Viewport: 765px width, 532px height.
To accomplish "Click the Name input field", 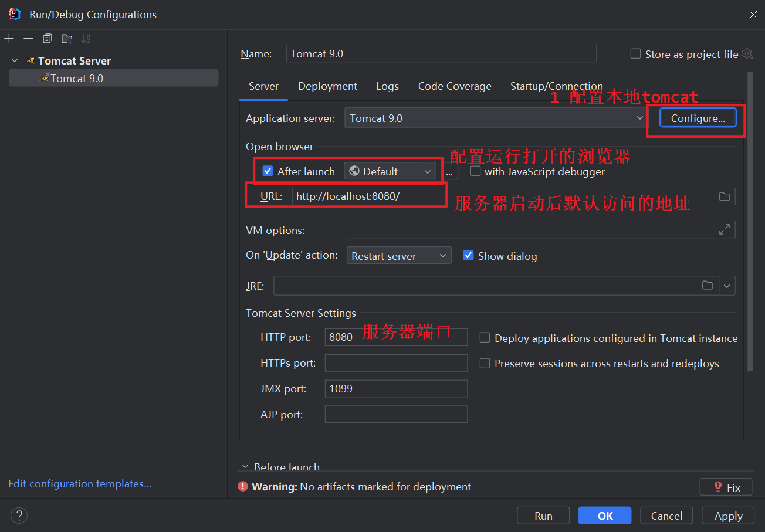I will [x=441, y=53].
